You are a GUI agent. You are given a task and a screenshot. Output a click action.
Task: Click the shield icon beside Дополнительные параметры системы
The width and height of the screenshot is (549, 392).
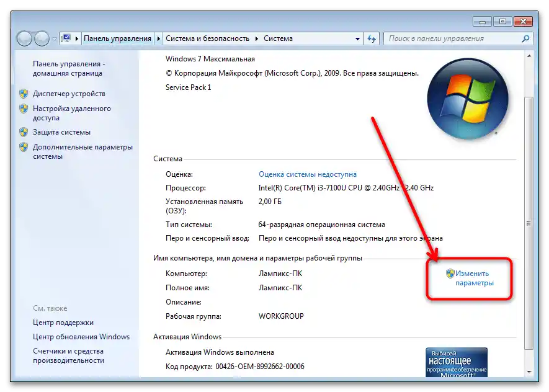[24, 147]
